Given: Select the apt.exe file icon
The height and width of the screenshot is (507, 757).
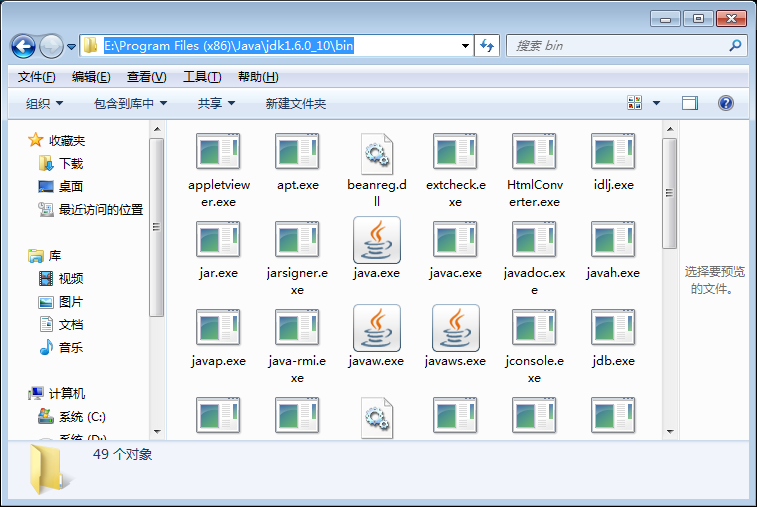Looking at the screenshot, I should (x=297, y=152).
